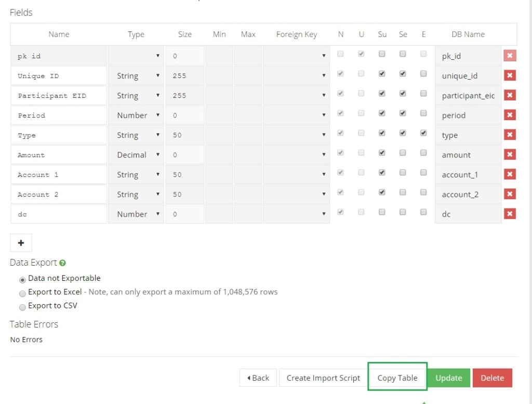The width and height of the screenshot is (532, 404).
Task: Delete the Type field row
Action: (510, 135)
